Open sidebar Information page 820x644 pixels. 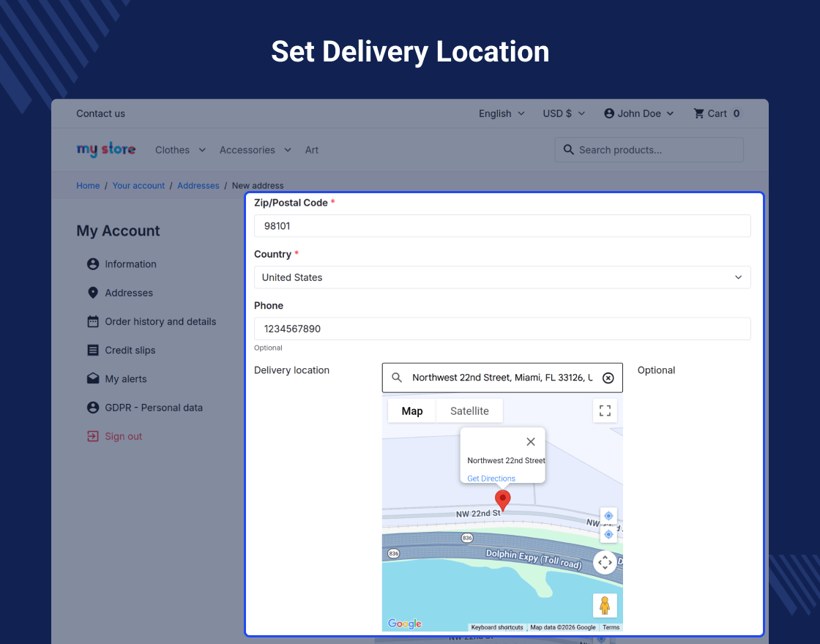[x=131, y=264]
